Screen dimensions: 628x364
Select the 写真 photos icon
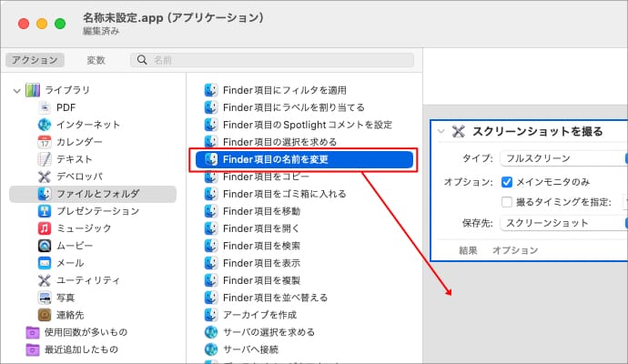point(45,298)
